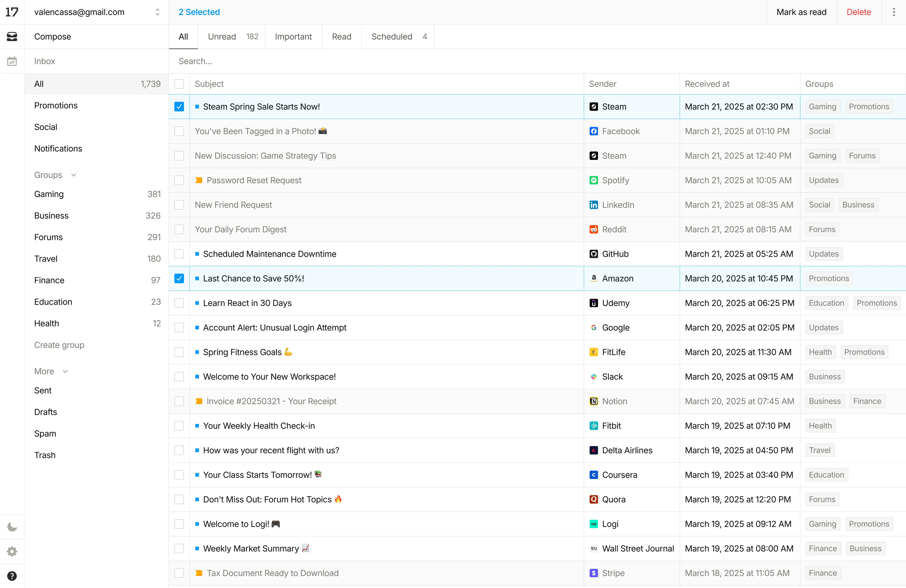Screen dimensions: 906x588
Task: Toggle the select-all checkbox in header
Action: [179, 84]
